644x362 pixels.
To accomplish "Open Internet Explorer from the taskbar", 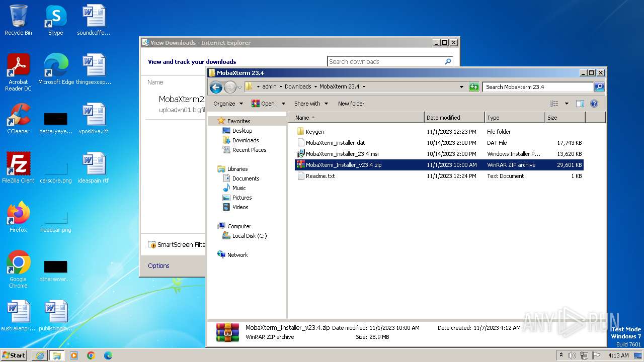I will (x=40, y=355).
